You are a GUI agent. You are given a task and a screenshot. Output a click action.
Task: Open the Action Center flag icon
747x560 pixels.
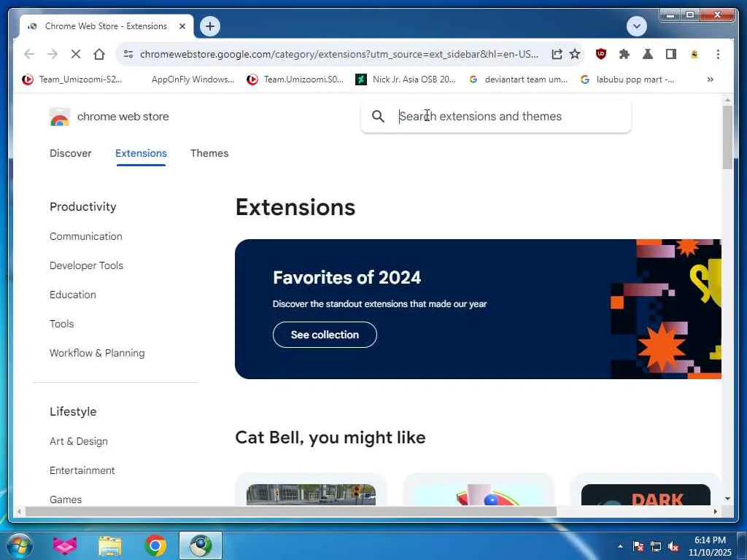click(638, 547)
